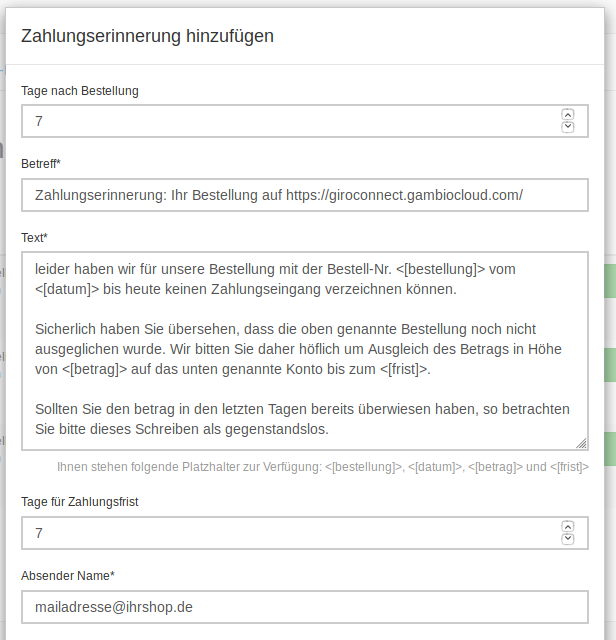Viewport: 616px width, 640px height.
Task: Click the 'Tage nach Bestellung' label
Action: click(80, 91)
